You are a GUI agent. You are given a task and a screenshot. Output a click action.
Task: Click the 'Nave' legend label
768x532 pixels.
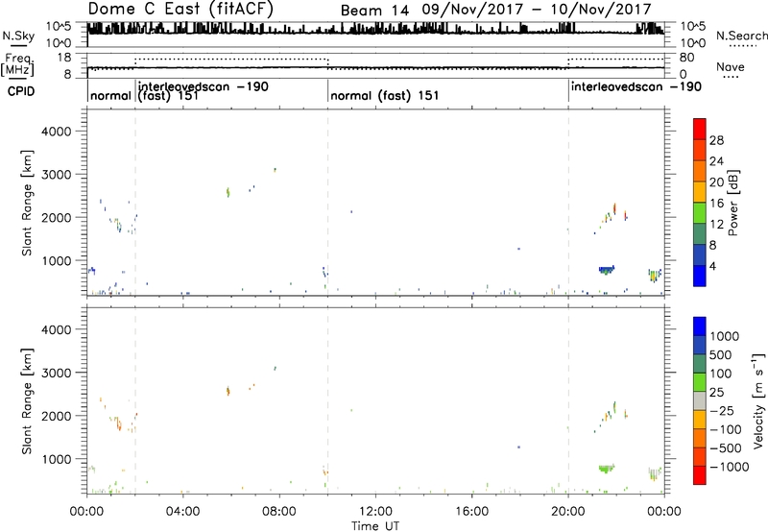731,67
